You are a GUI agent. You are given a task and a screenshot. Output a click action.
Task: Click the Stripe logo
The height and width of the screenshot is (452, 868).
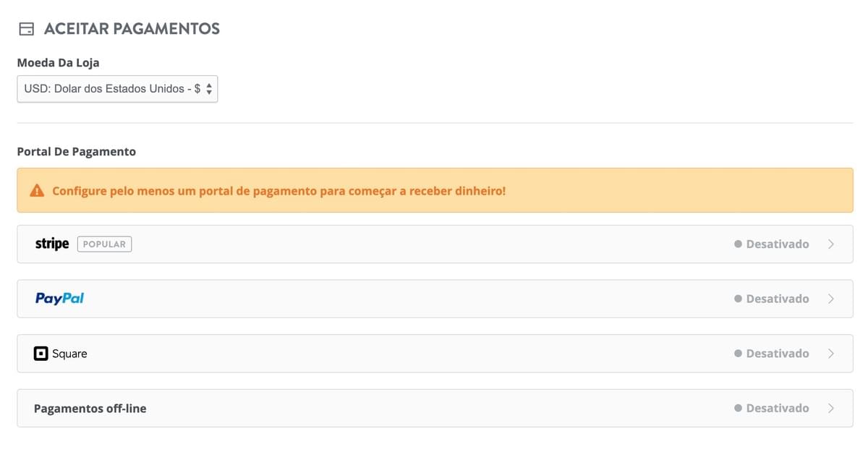[x=52, y=244]
